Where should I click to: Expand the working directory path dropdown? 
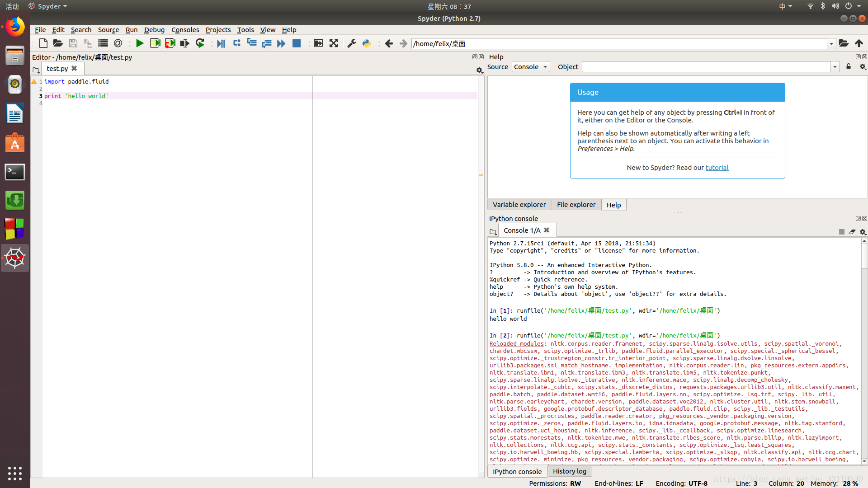[x=831, y=44]
